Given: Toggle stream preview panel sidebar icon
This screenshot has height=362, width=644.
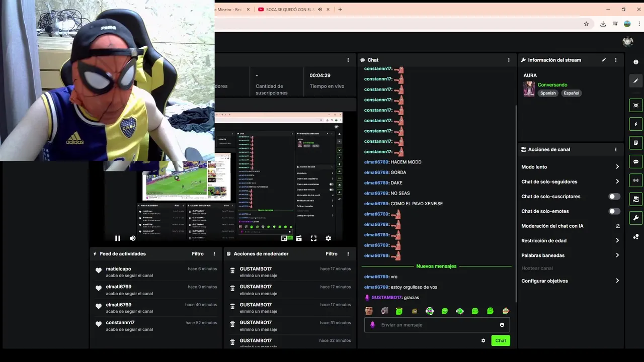Looking at the screenshot, I should [x=636, y=105].
